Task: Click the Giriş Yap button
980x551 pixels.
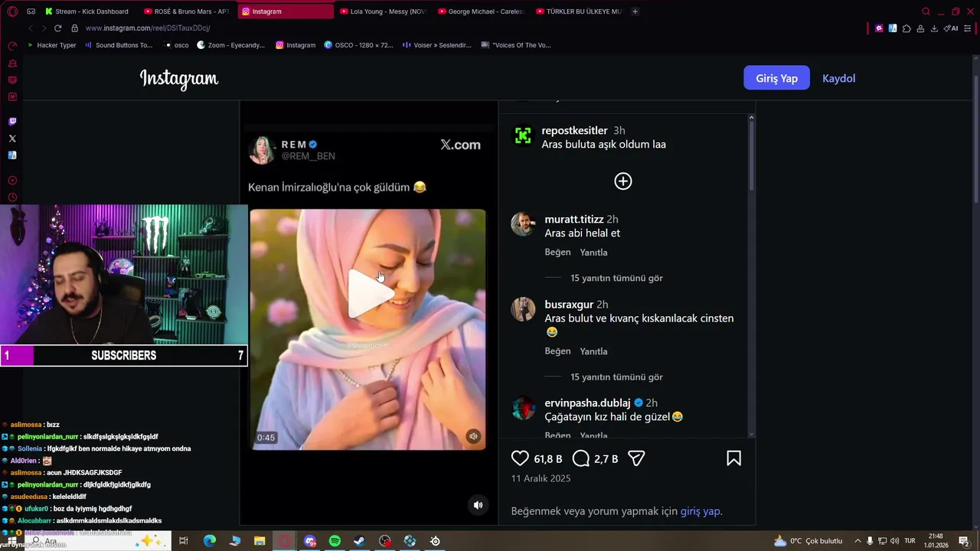Action: click(776, 78)
